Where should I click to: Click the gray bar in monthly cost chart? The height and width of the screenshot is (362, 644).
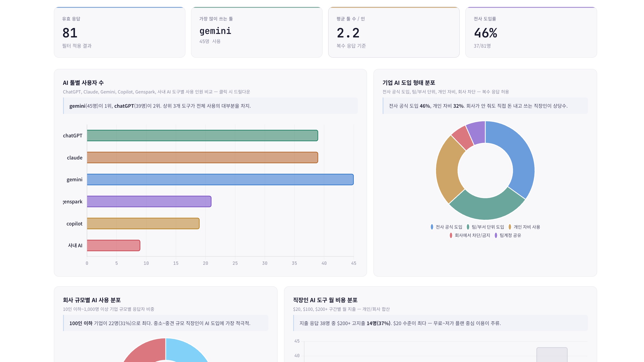552,355
